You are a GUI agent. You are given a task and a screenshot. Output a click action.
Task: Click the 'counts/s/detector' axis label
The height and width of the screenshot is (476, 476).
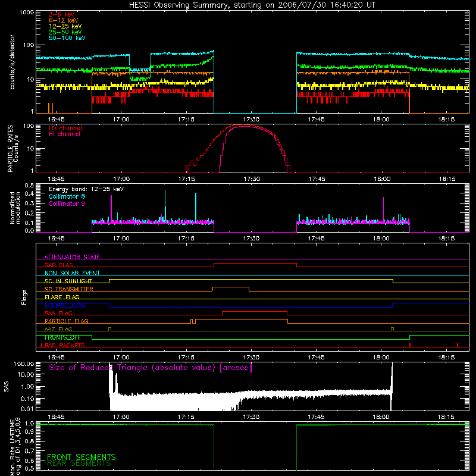[x=12, y=62]
